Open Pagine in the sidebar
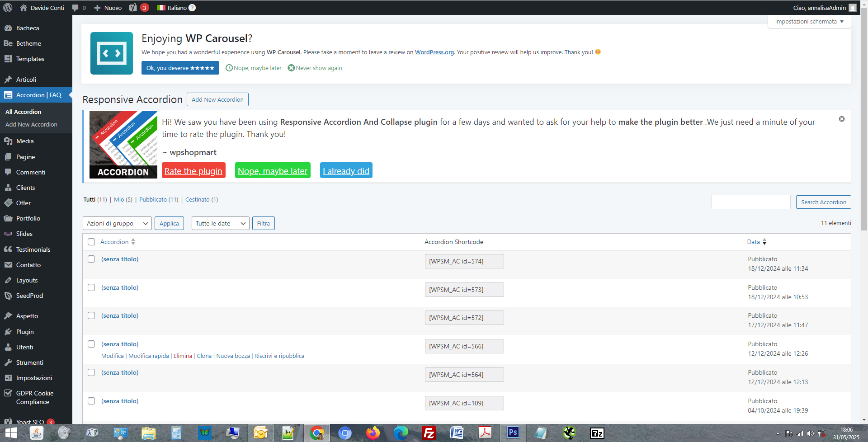The height and width of the screenshot is (442, 868). pos(25,157)
